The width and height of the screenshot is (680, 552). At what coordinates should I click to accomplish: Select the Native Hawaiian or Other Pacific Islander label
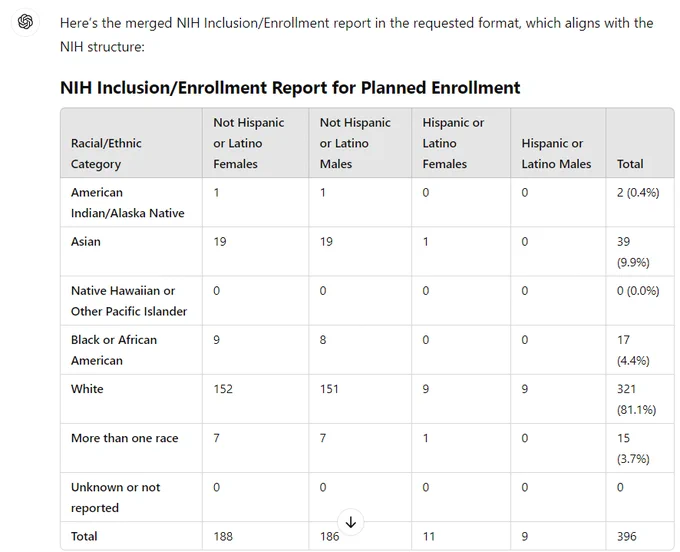coord(129,301)
